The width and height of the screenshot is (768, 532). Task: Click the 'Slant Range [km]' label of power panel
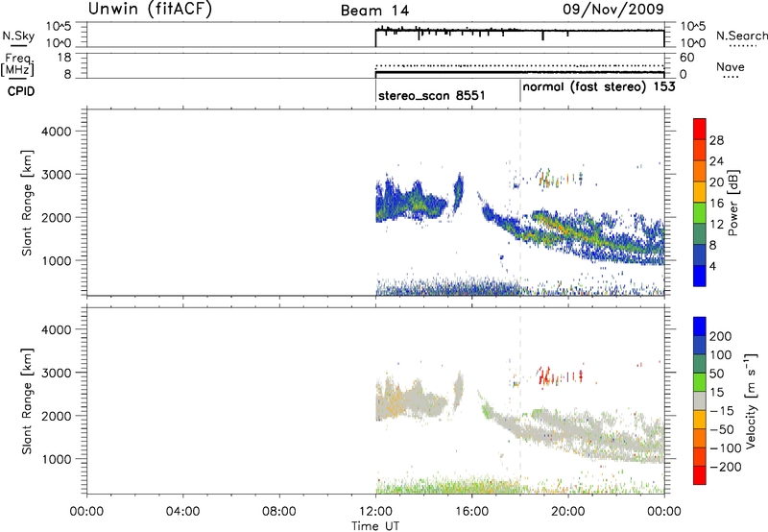[x=27, y=203]
